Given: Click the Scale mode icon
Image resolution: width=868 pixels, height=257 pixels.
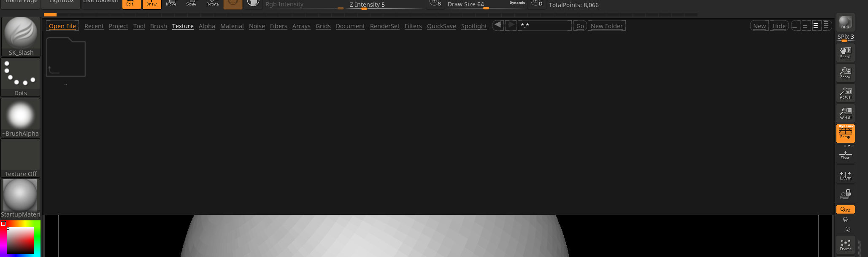Looking at the screenshot, I should [191, 3].
